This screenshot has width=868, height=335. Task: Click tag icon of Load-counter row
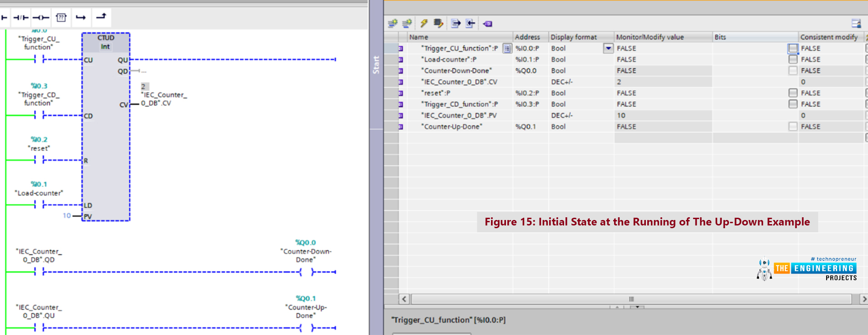point(401,60)
